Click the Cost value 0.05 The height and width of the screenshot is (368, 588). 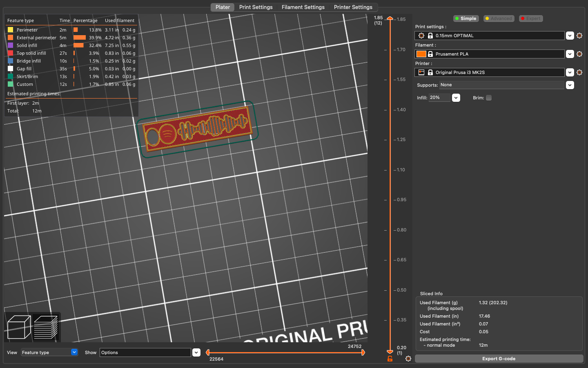point(483,332)
